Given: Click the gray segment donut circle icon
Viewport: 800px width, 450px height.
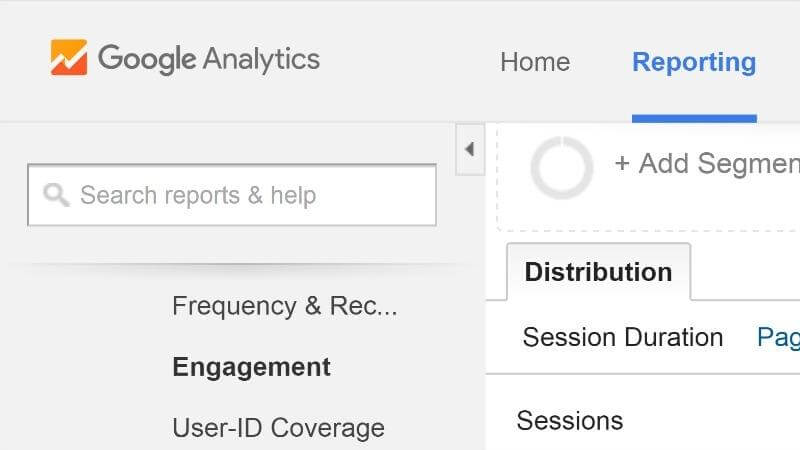Looking at the screenshot, I should point(562,167).
